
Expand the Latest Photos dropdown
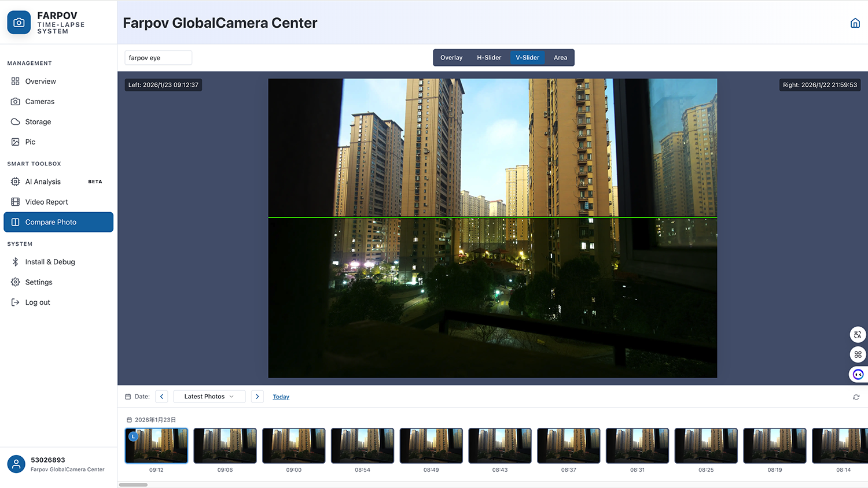point(209,397)
